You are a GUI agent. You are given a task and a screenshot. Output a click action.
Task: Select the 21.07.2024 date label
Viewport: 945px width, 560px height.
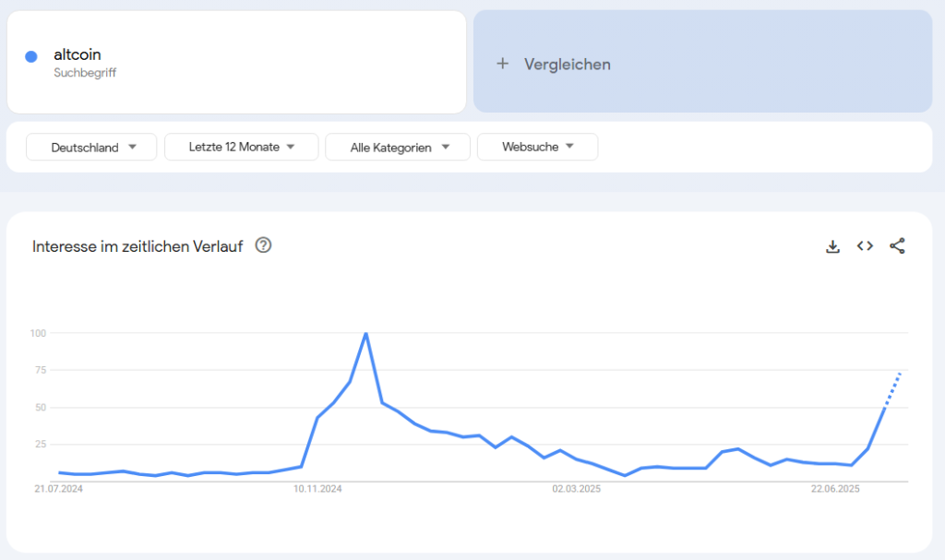click(x=58, y=489)
